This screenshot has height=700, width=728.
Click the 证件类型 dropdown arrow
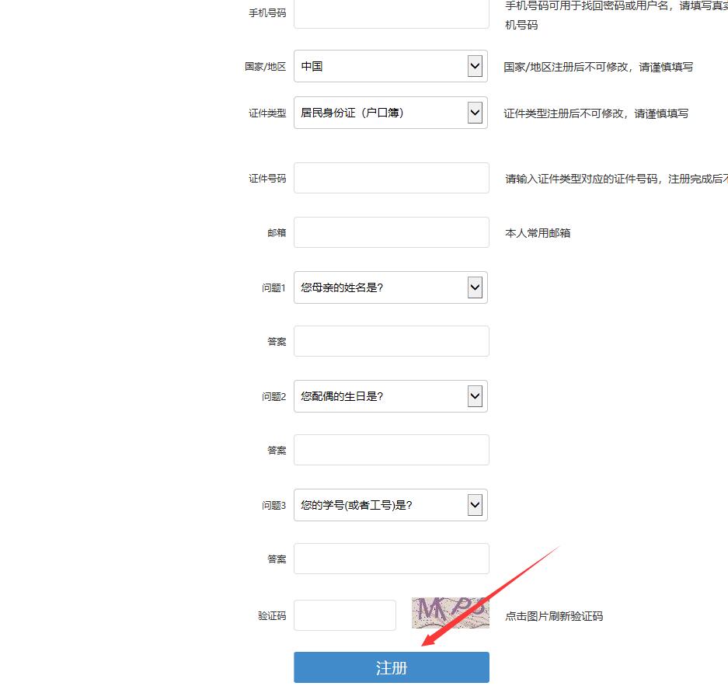[475, 113]
